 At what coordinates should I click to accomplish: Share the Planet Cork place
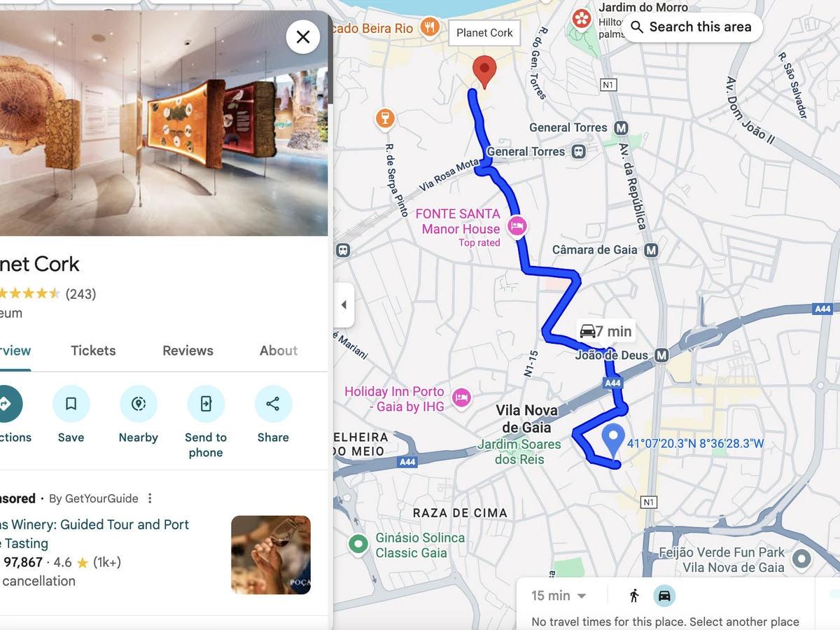point(273,404)
